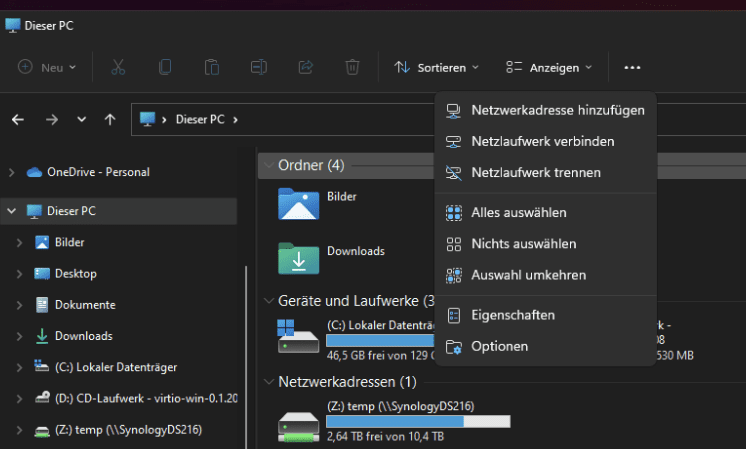Choose Optionen menu entry
This screenshot has height=449, width=746.
click(x=546, y=346)
